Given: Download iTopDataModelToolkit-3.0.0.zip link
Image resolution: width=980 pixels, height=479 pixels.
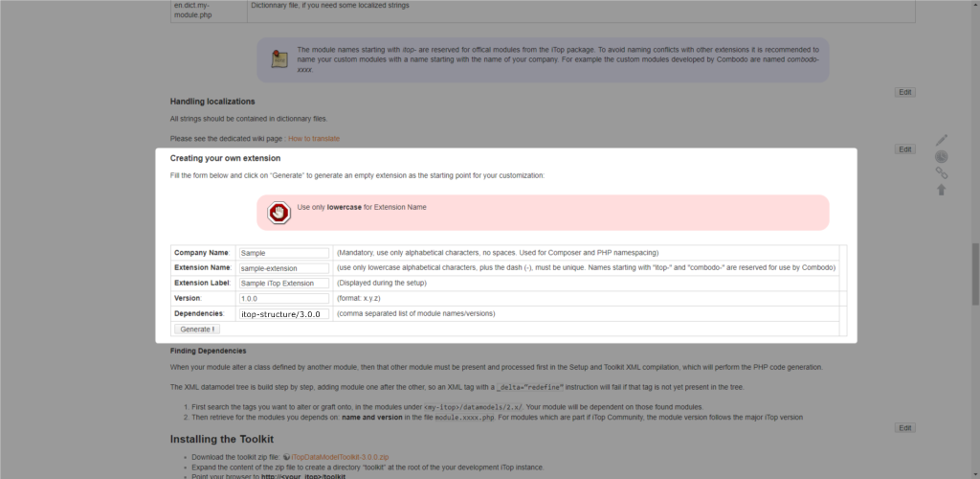Looking at the screenshot, I should (x=340, y=457).
